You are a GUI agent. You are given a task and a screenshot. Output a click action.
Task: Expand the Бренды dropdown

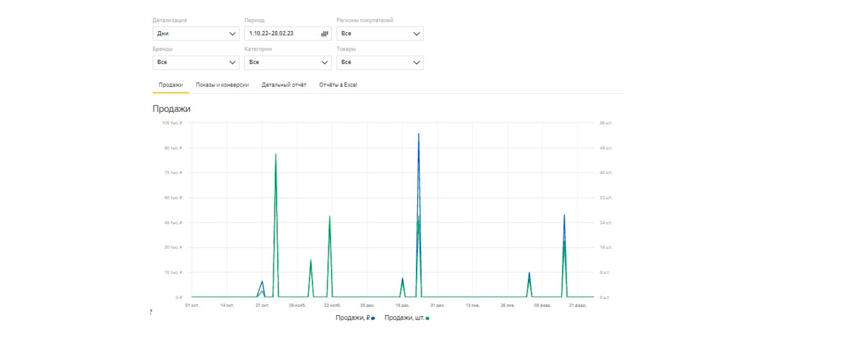click(x=196, y=63)
